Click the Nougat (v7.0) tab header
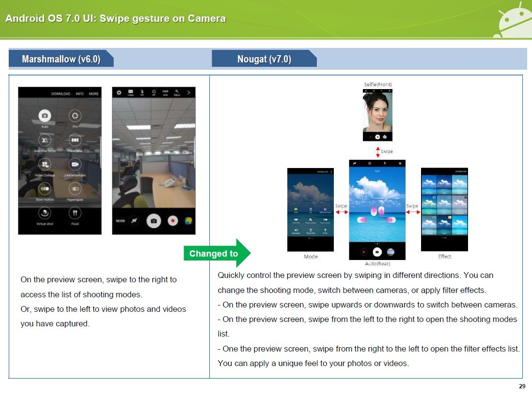The height and width of the screenshot is (398, 532). 264,59
